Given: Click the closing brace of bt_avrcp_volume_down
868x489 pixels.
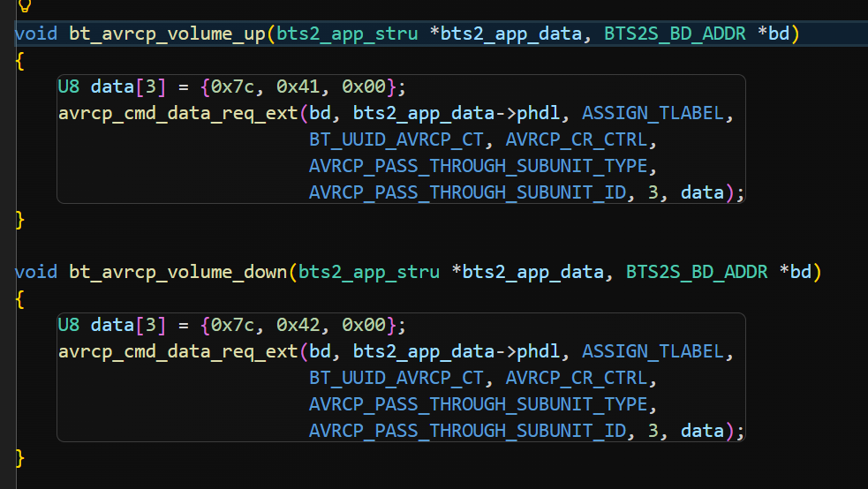Looking at the screenshot, I should pyautogui.click(x=20, y=457).
